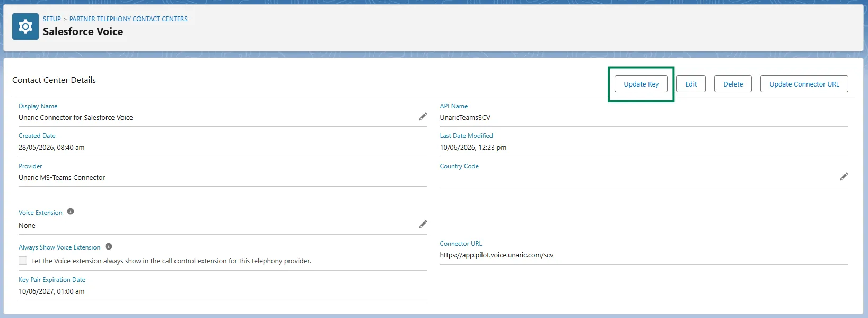Select expiration date 10/06/2027, 01:00 am
This screenshot has height=318, width=868.
pyautogui.click(x=51, y=291)
